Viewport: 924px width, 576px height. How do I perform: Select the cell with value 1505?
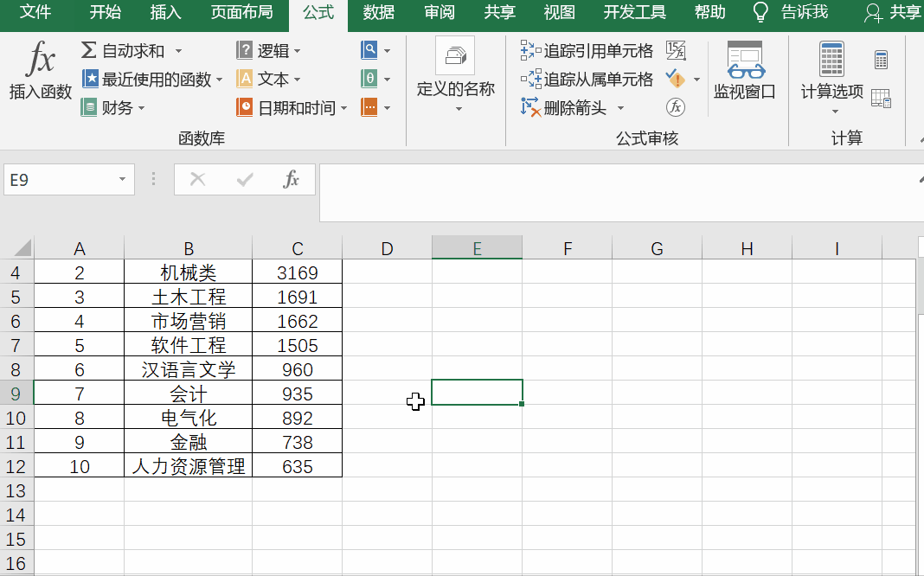[x=297, y=344]
